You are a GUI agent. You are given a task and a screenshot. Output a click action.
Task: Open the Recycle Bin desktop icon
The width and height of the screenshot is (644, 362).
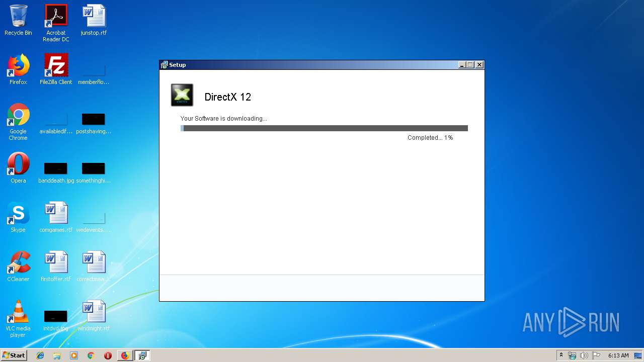[x=18, y=20]
